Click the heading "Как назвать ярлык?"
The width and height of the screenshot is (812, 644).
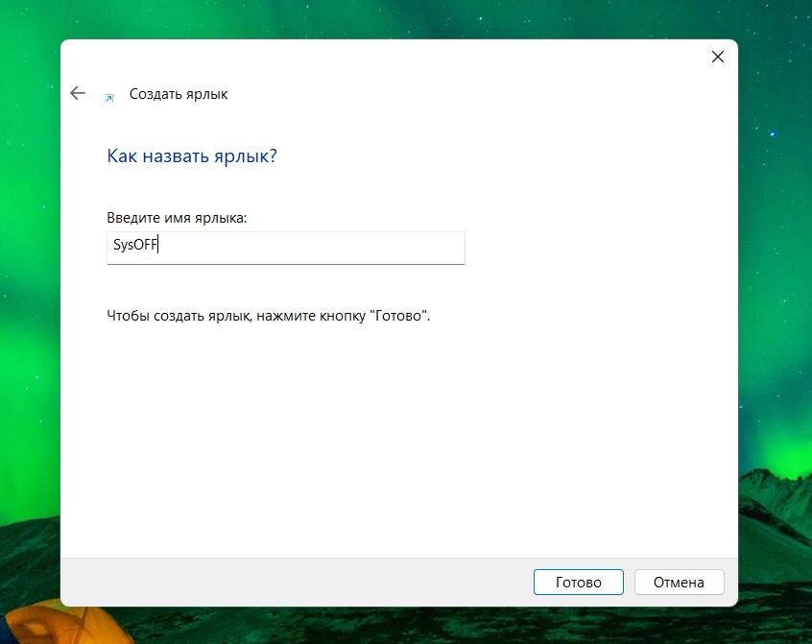[x=191, y=155]
